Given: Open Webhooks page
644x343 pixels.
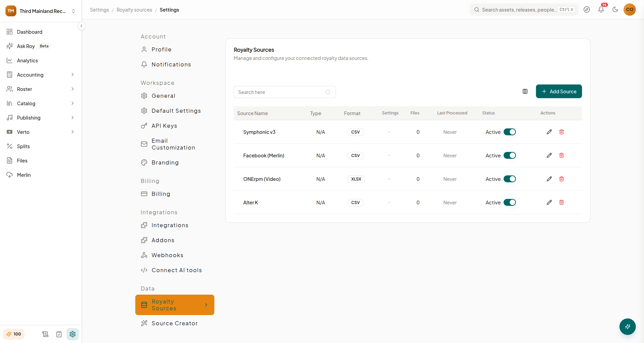Looking at the screenshot, I should [x=175, y=255].
